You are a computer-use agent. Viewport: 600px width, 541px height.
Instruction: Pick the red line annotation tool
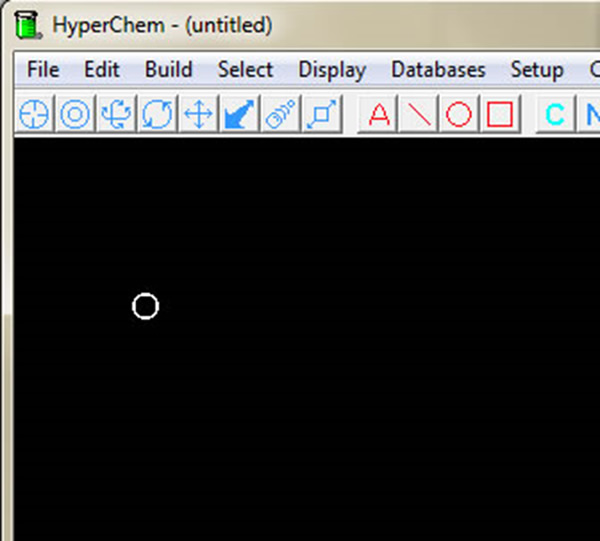(419, 115)
